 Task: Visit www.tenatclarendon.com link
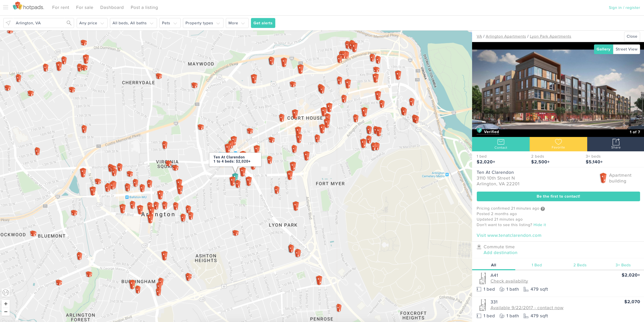pos(509,235)
